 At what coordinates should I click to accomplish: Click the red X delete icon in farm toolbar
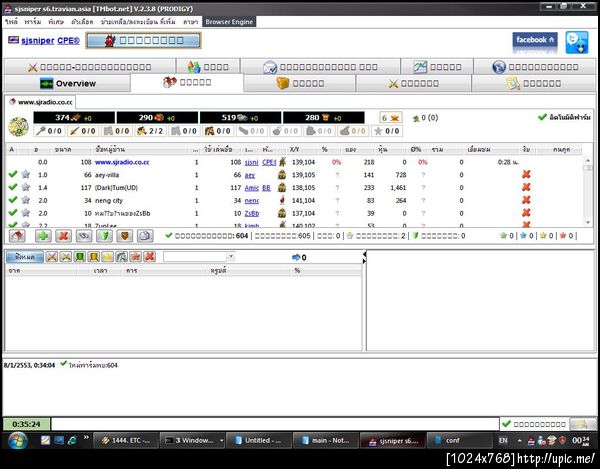(x=63, y=236)
